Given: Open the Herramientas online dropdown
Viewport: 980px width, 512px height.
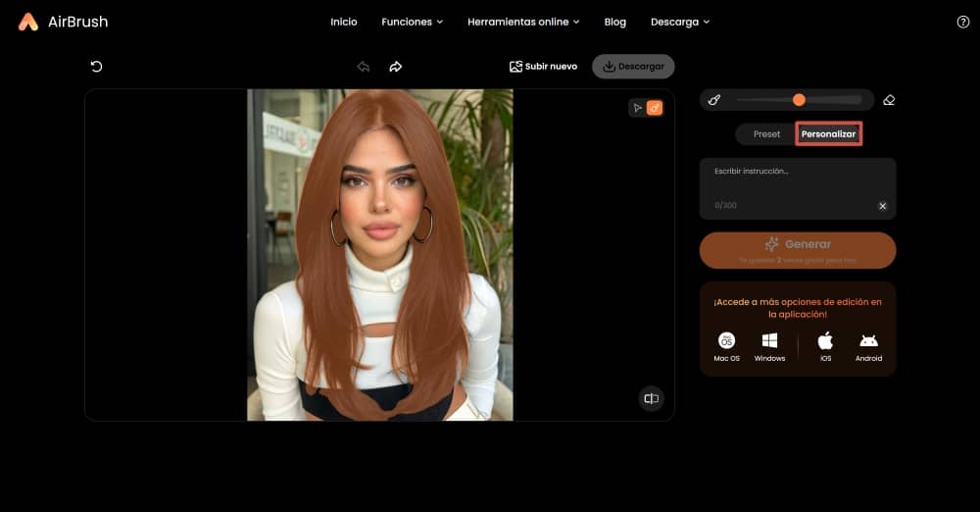Looking at the screenshot, I should click(x=523, y=22).
